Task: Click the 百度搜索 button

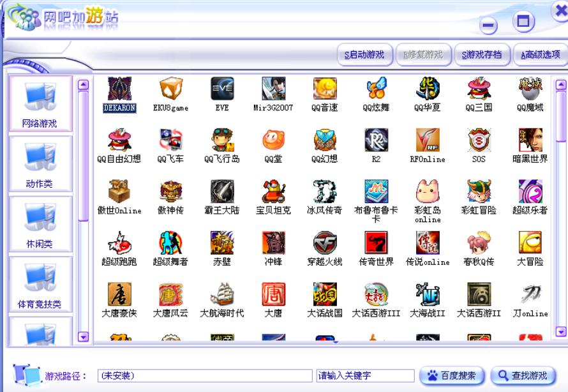Action: (x=452, y=375)
